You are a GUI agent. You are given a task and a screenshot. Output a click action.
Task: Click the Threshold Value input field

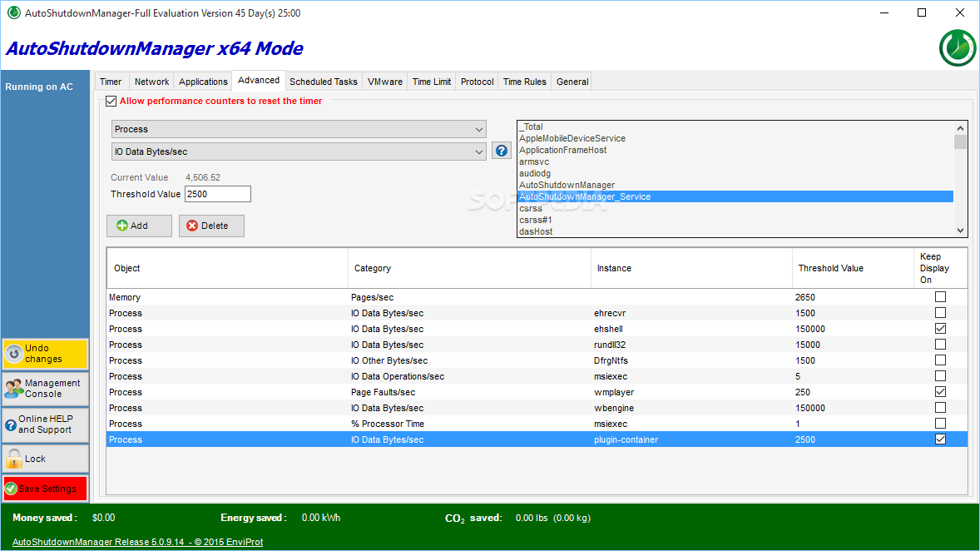point(217,194)
